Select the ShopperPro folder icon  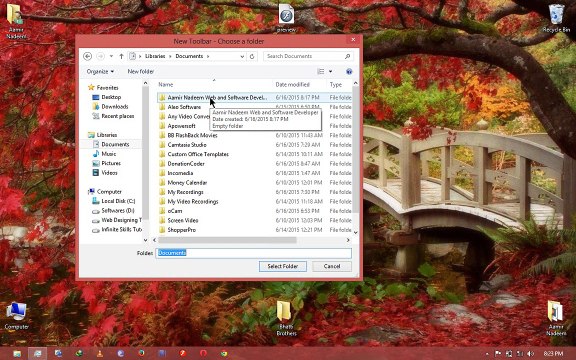pyautogui.click(x=162, y=230)
